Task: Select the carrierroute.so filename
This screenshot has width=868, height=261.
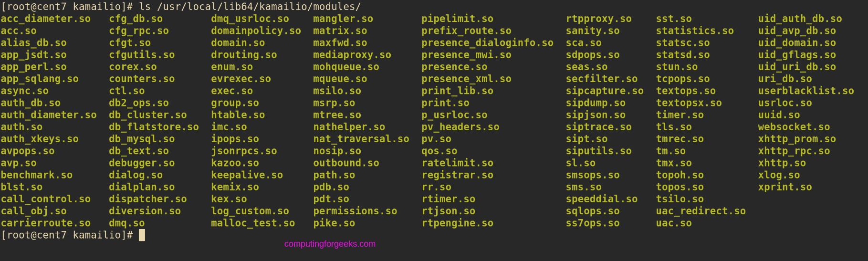Action: point(46,223)
